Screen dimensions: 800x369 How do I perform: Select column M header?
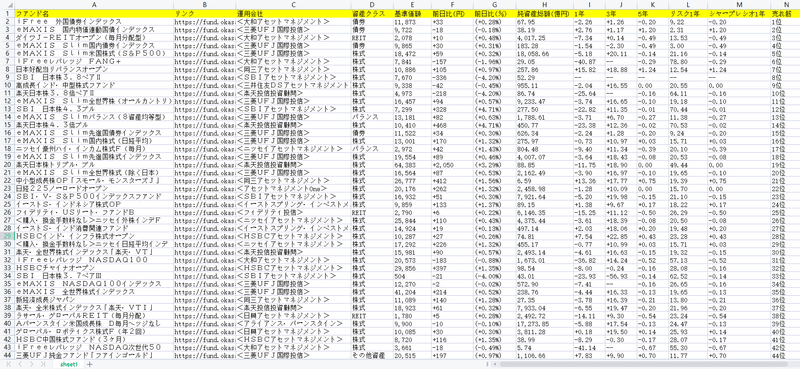738,4
